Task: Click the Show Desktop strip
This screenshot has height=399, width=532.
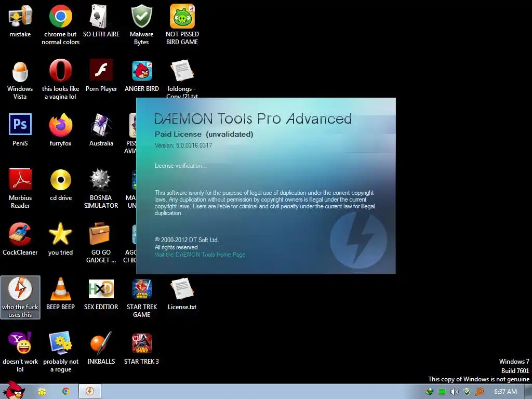Action: (528, 392)
